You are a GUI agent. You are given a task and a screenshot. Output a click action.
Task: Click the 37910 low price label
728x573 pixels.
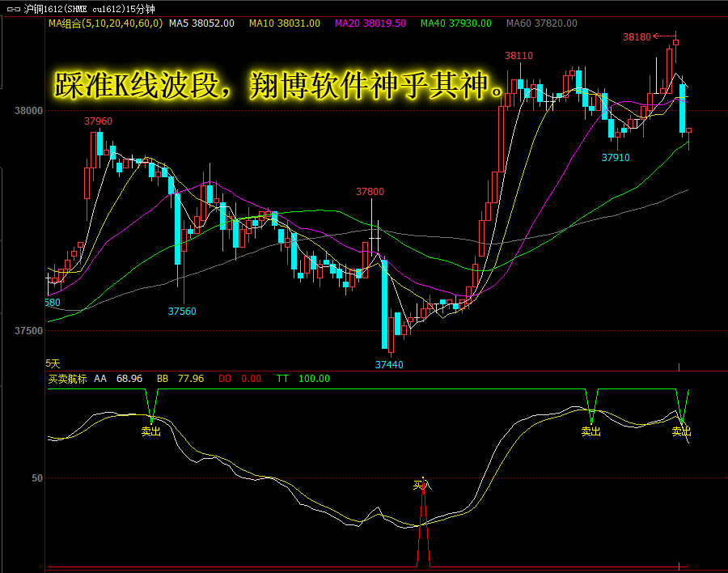coord(616,158)
